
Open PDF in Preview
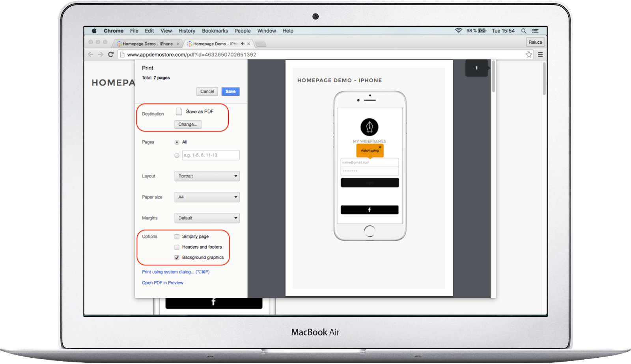click(x=162, y=282)
